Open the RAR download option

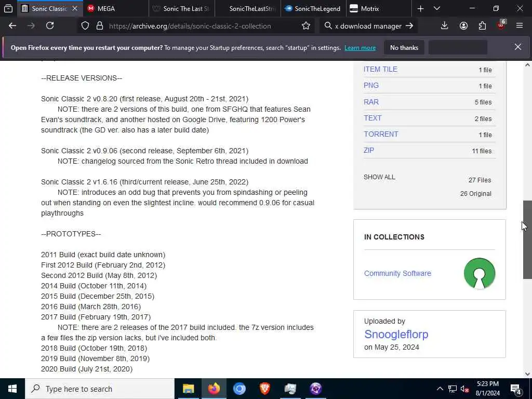(371, 102)
